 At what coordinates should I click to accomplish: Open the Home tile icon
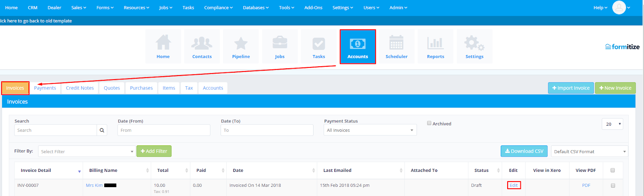(163, 47)
